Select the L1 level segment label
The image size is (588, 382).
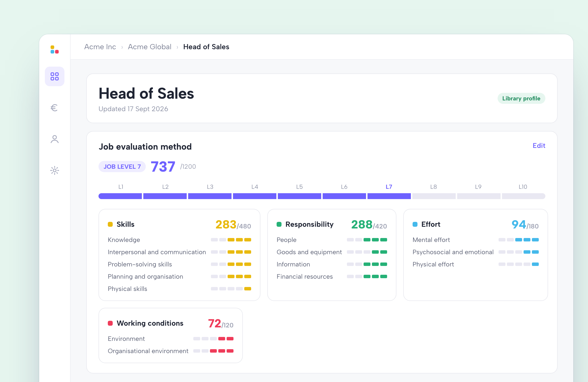click(121, 187)
